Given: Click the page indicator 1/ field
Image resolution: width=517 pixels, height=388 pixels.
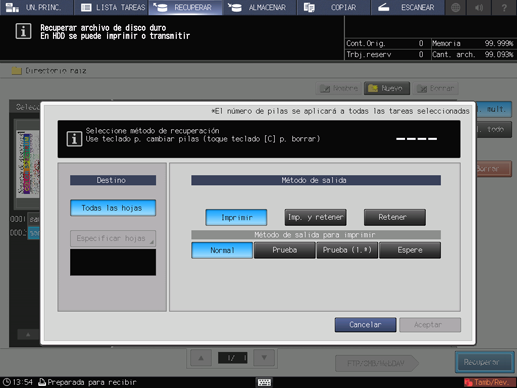Looking at the screenshot, I should (x=233, y=358).
